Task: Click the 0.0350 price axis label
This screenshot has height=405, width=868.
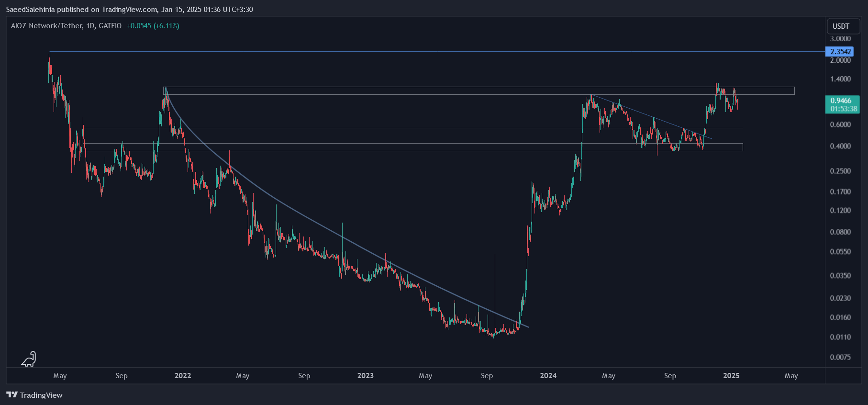Action: coord(840,276)
